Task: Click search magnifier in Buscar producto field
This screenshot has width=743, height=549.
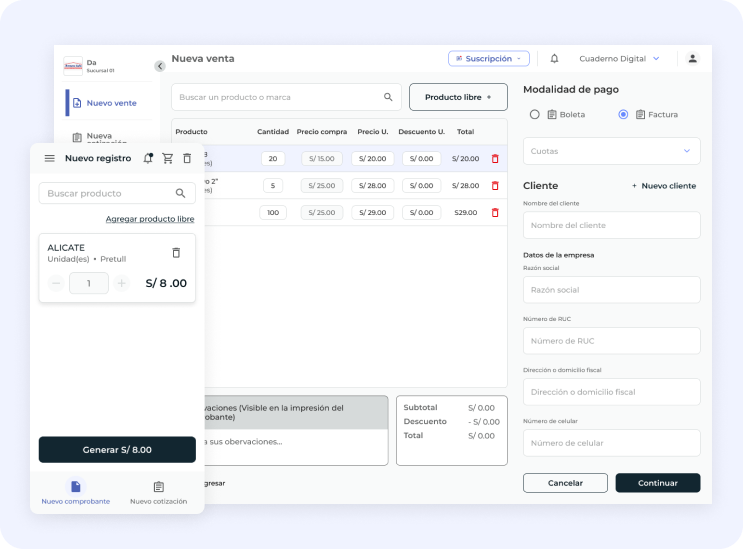Action: coord(181,193)
